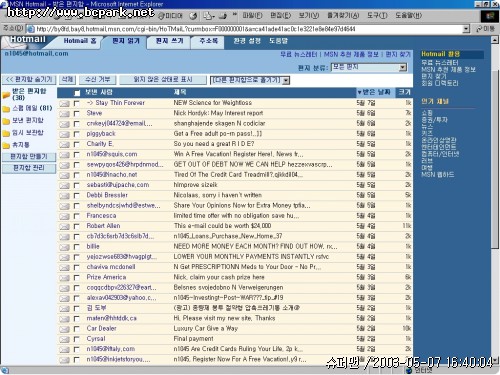Image resolution: width=500 pixels, height=375 pixels.
Task: Open the inbox folder icon with 38 messages
Action: 6,95
